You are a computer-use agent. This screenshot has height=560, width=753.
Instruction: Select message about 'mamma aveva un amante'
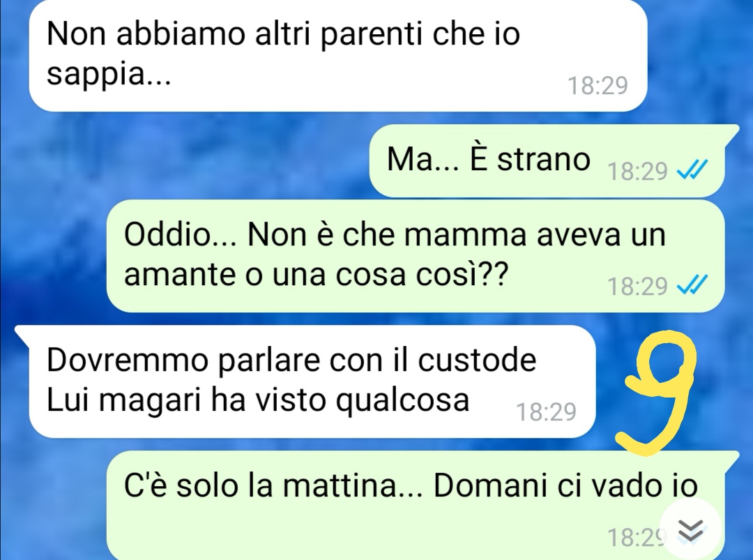416,256
